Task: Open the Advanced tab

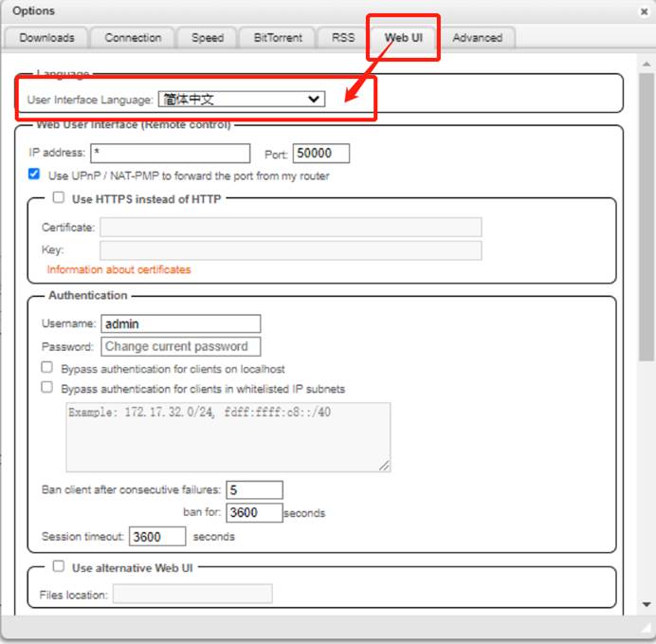Action: [477, 38]
